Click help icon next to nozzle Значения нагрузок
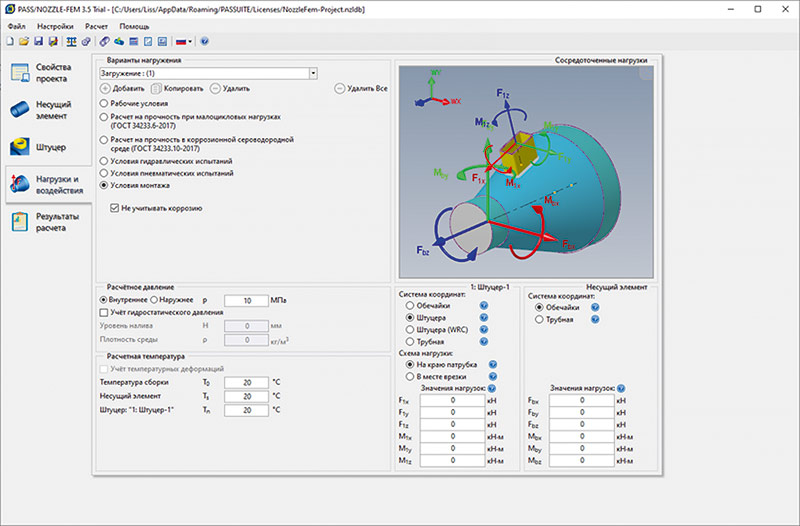Image resolution: width=800 pixels, height=526 pixels. point(492,388)
